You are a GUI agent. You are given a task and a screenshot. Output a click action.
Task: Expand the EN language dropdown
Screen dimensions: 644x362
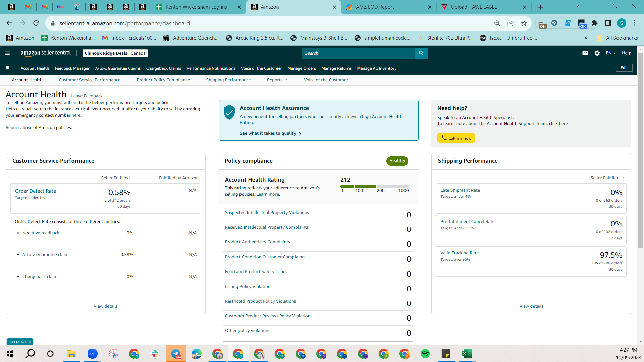(611, 53)
